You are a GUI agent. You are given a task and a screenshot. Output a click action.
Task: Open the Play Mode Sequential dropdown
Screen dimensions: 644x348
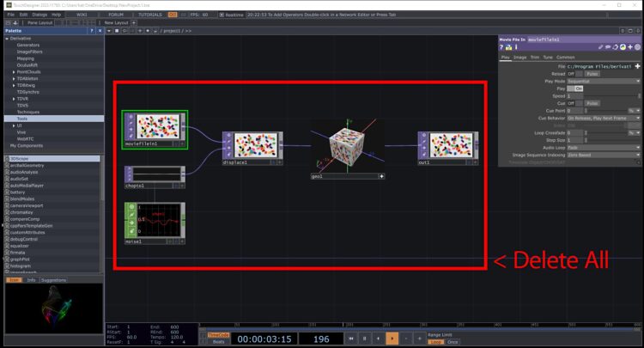click(x=604, y=81)
